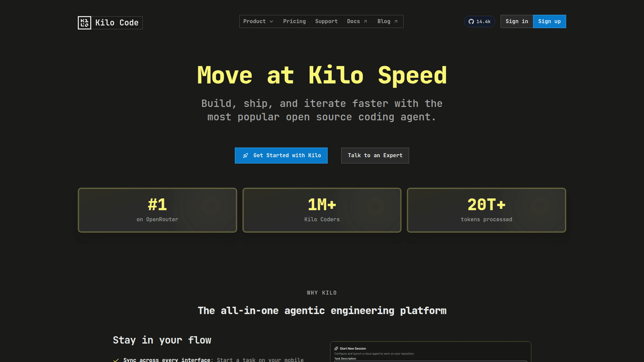Click the sparkle icon beside Start New Session
644x362 pixels.
(x=336, y=349)
